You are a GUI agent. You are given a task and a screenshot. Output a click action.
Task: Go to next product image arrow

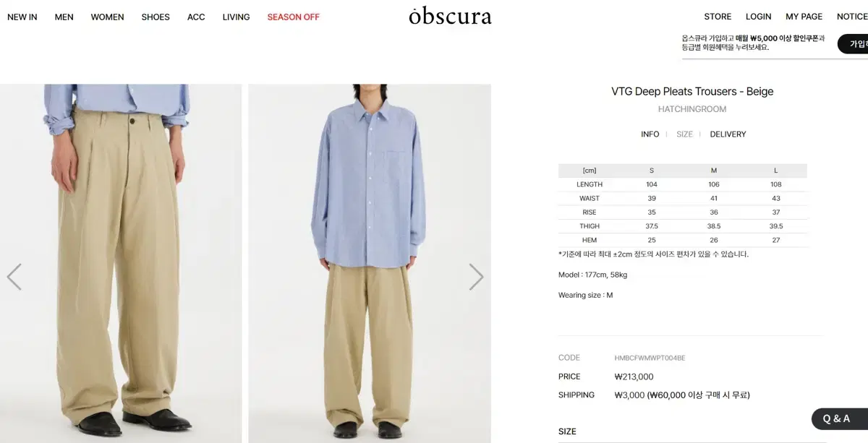476,277
